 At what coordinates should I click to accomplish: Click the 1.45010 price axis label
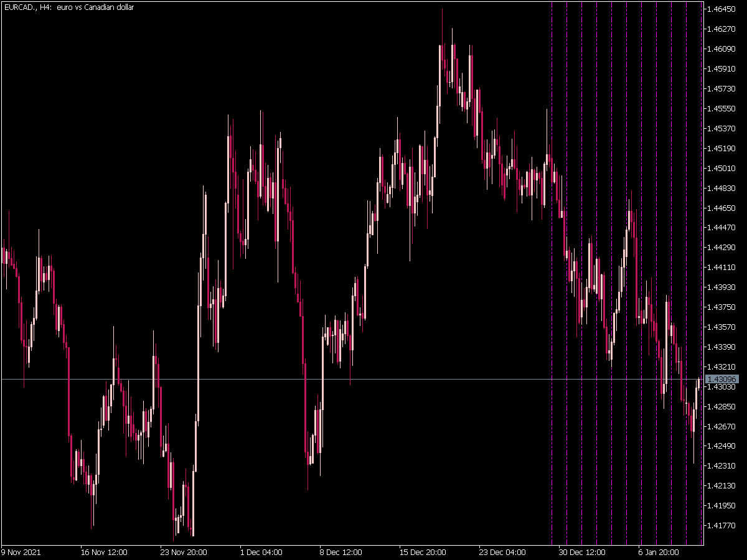[722, 168]
